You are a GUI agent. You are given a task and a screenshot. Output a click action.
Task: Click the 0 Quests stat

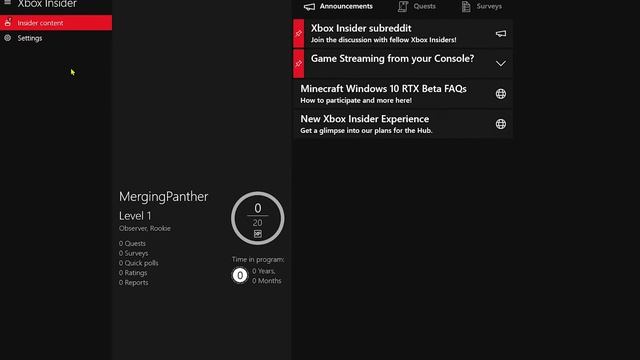click(132, 243)
